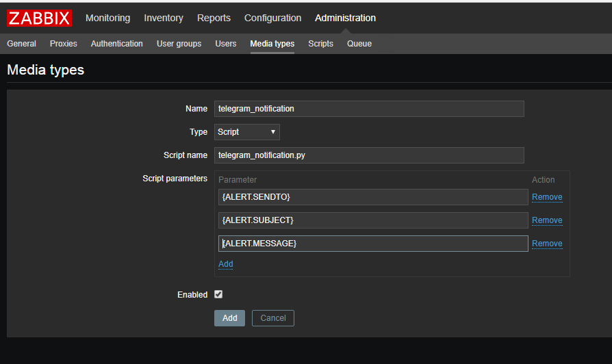Open the Type dropdown showing Script

(246, 132)
